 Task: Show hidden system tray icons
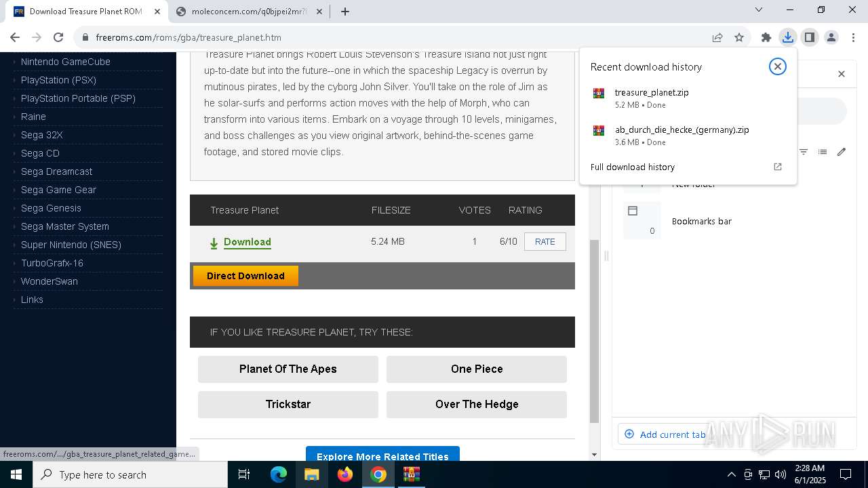[x=731, y=474]
